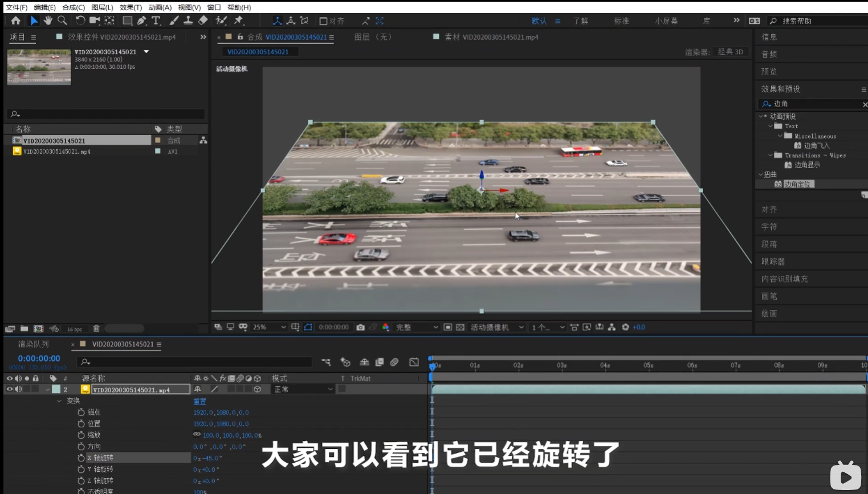Open the composition flowchart icon in viewer
The width and height of the screenshot is (868, 494).
[x=612, y=327]
